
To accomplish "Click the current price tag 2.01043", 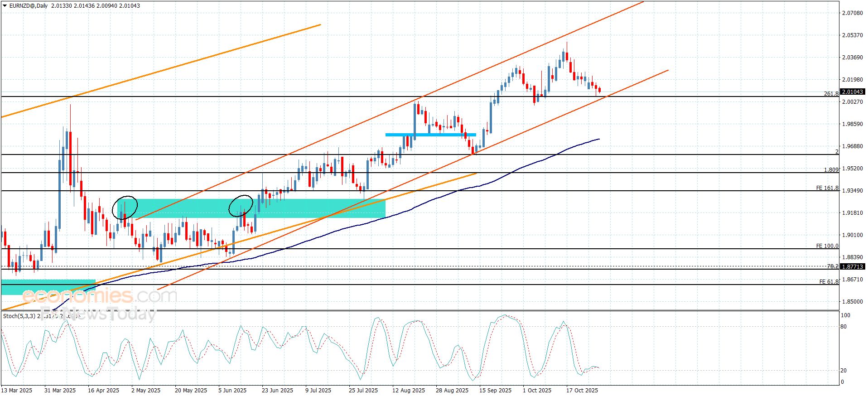I will [x=852, y=92].
